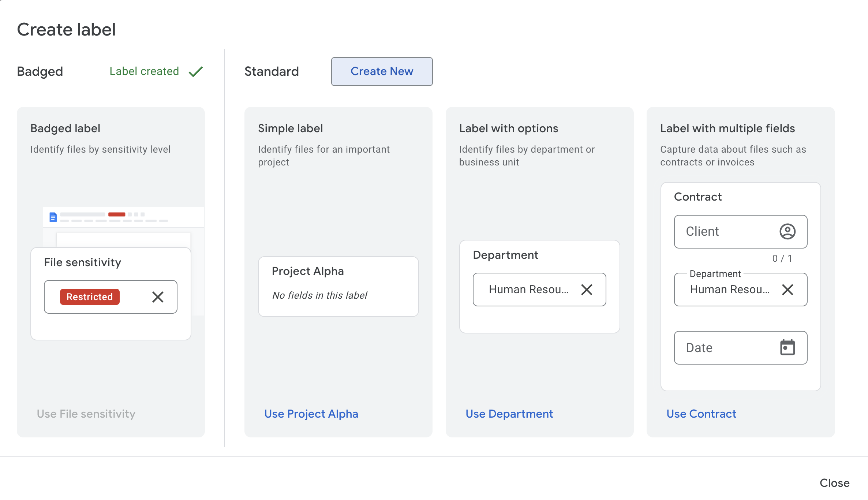Click the Create New button

pyautogui.click(x=382, y=71)
